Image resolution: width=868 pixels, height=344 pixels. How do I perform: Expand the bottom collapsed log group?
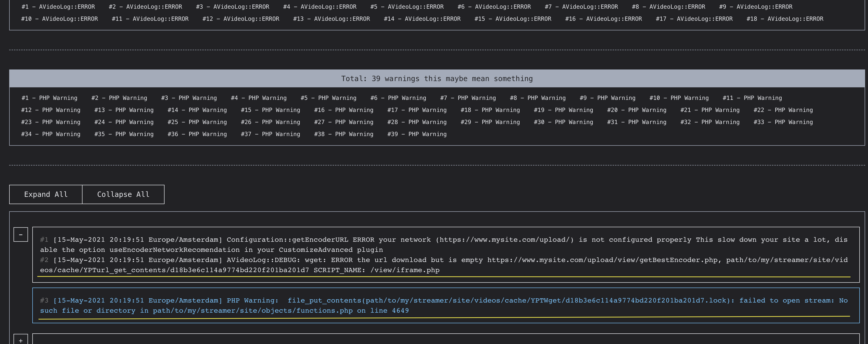coord(21,340)
